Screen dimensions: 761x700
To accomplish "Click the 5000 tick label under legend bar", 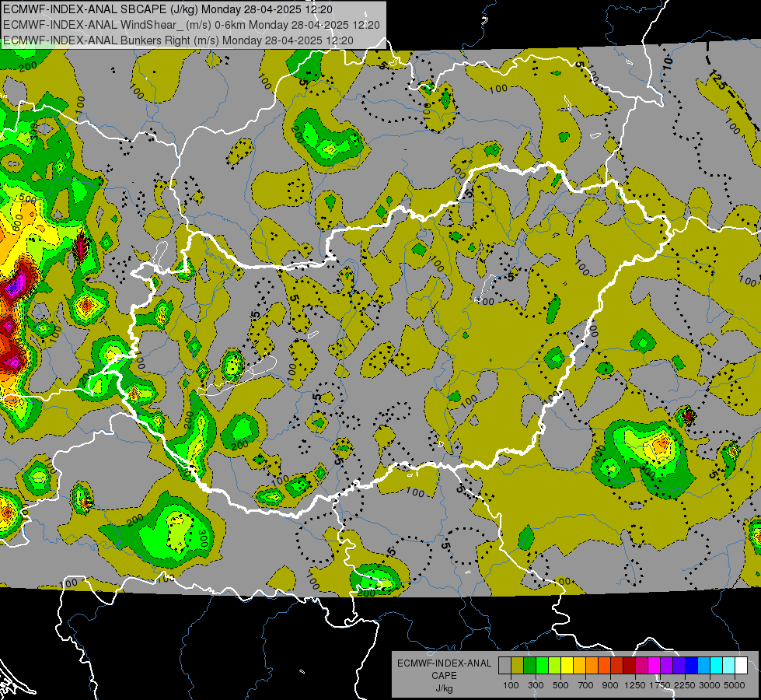I will coord(735,685).
